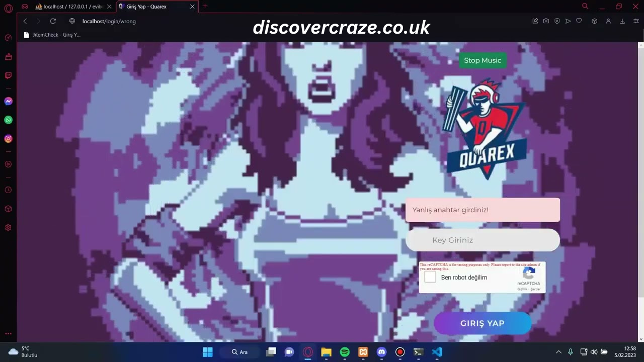
Task: Click the Quarex logo image
Action: [485, 129]
